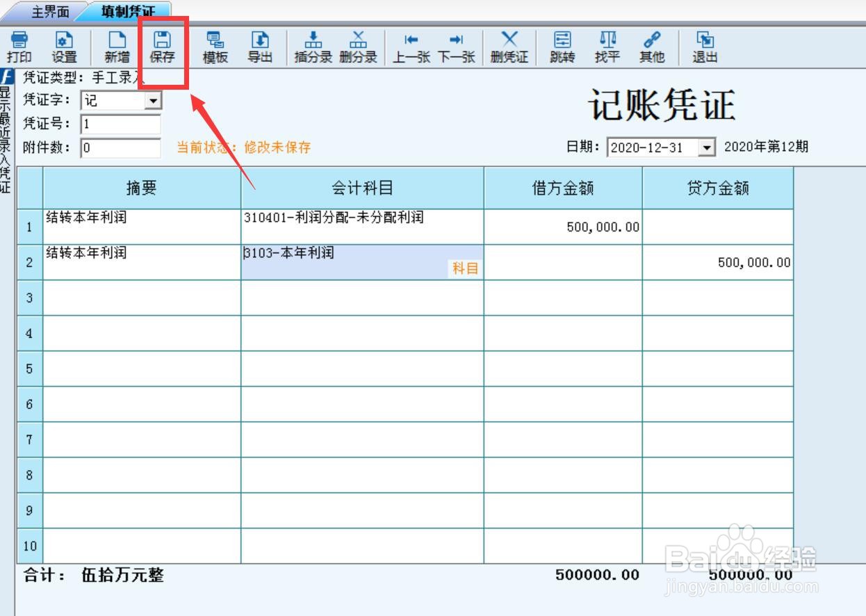Select row number 1 header
The height and width of the screenshot is (616, 866).
click(x=30, y=227)
